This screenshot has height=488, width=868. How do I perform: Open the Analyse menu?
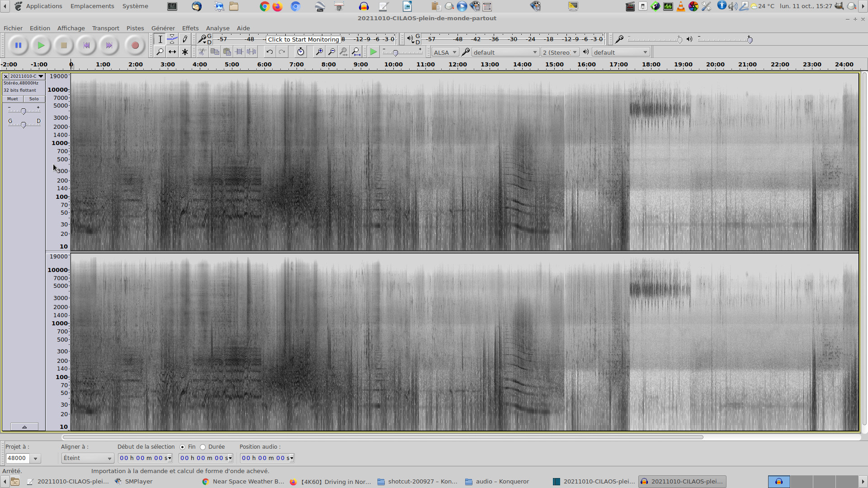tap(217, 28)
